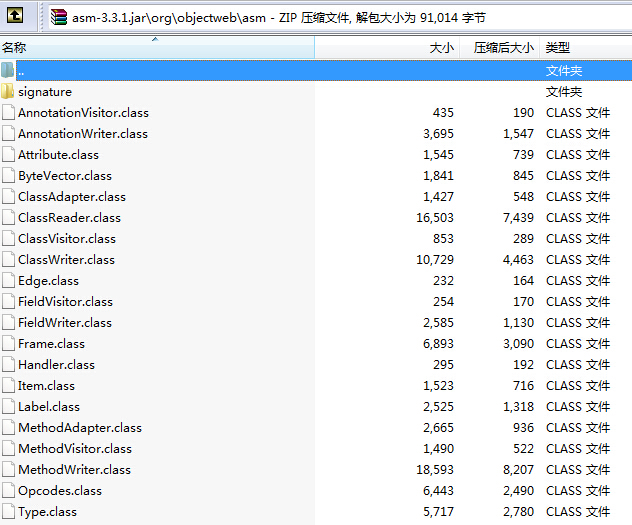Click the ByteVector.class file icon
This screenshot has width=632, height=525.
click(x=8, y=175)
